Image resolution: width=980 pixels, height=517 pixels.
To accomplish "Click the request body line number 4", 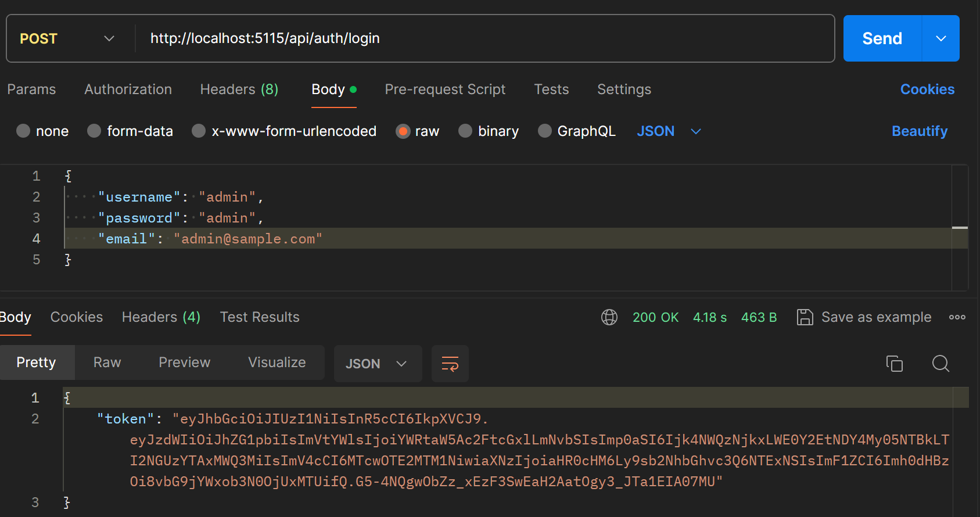I will tap(36, 239).
